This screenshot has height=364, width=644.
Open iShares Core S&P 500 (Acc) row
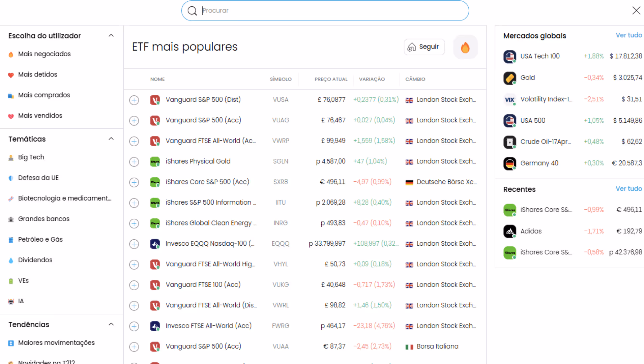tap(305, 182)
